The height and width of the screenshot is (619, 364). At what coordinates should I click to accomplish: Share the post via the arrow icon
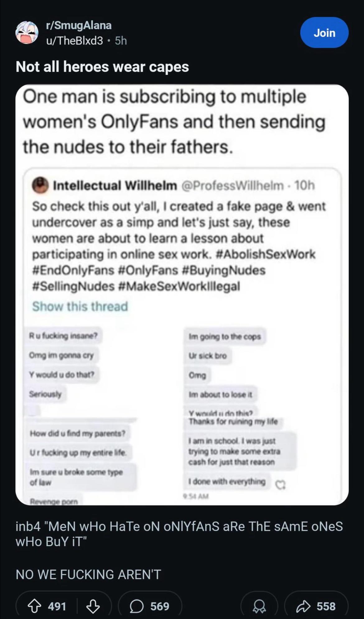point(316,606)
